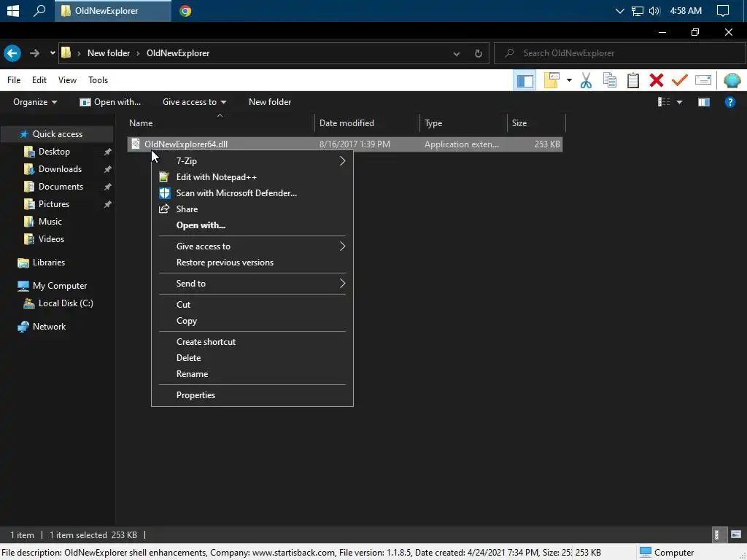Click OldNewExplorer breadcrumb in address bar
Screen dimensions: 747x560
point(178,52)
